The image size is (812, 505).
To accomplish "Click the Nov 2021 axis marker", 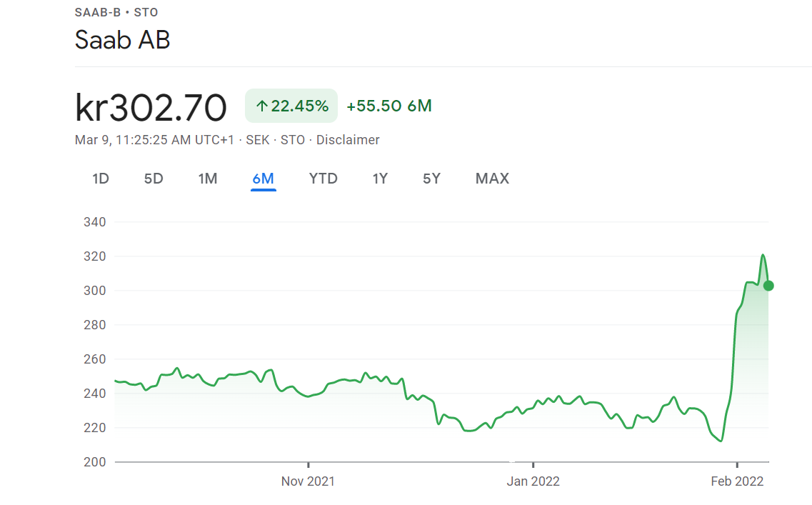I will (x=308, y=481).
